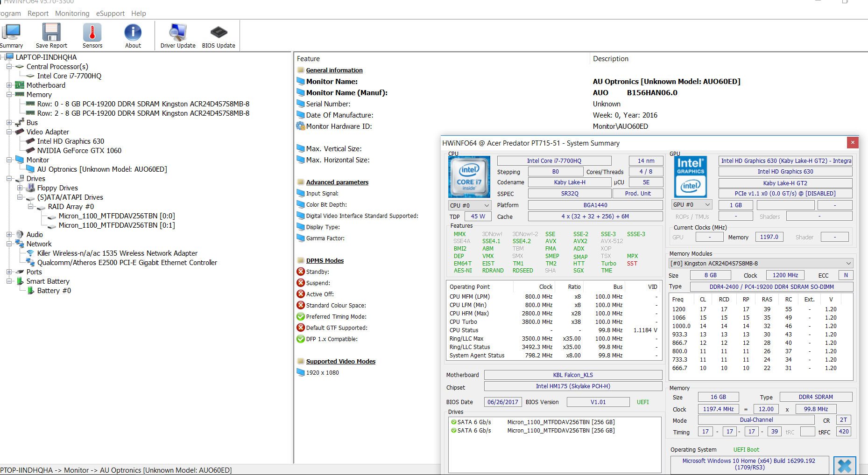Viewport: 868px width, 475px height.
Task: Expand the Audio tree node
Action: point(9,234)
